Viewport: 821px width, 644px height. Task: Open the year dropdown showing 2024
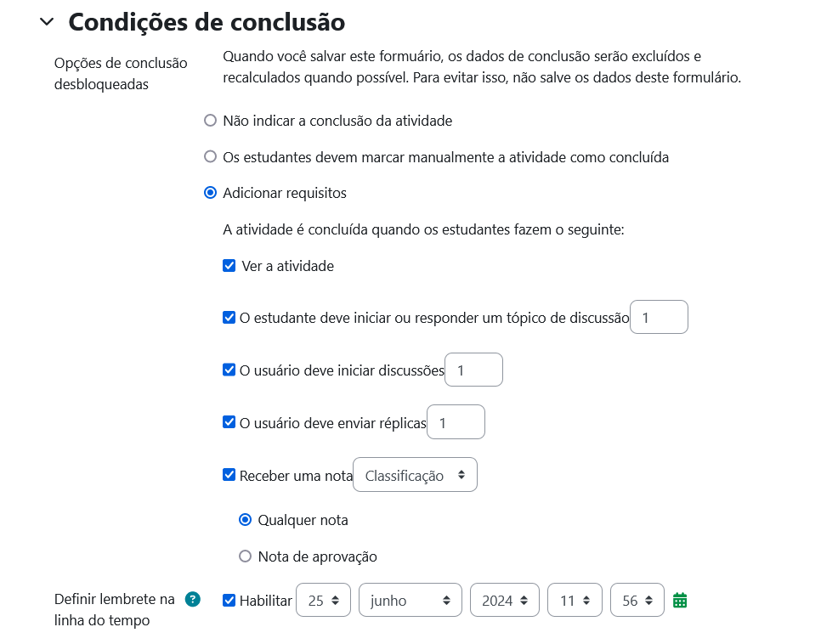[x=504, y=601]
